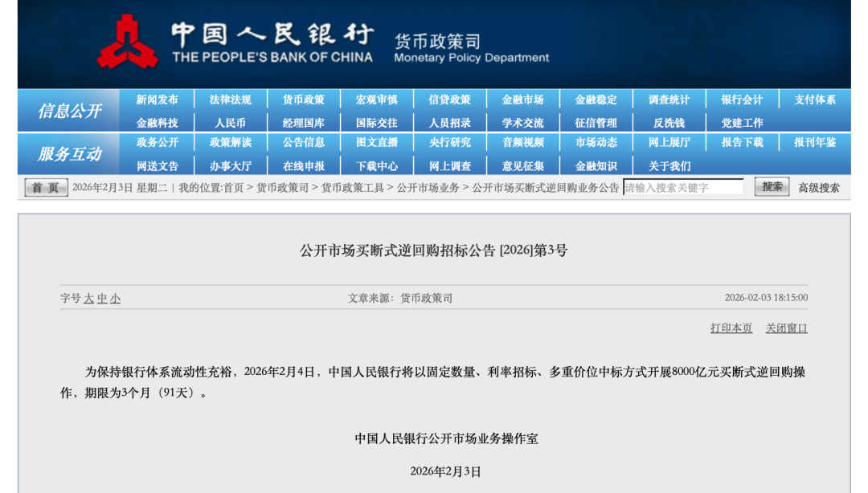This screenshot has height=493, width=868.
Task: Open the 新闻发布 menu item
Action: point(158,100)
